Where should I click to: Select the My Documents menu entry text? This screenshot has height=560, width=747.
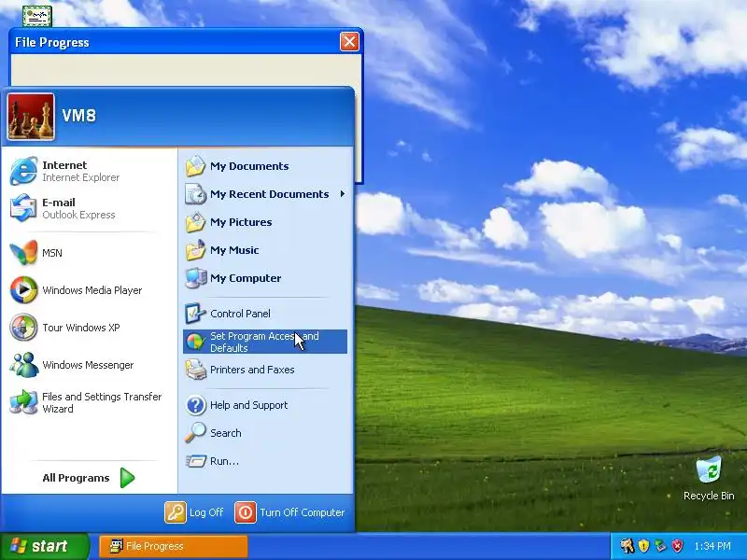point(249,166)
